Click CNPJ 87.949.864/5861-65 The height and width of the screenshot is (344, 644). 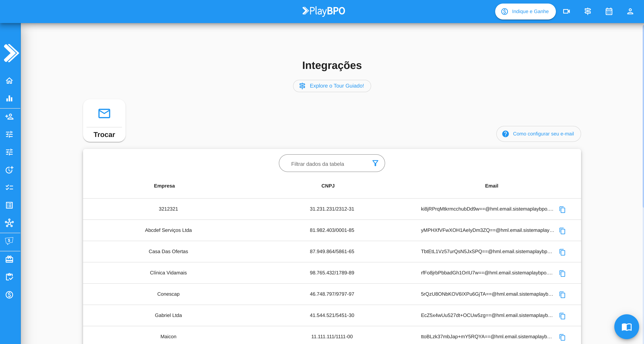tap(332, 251)
